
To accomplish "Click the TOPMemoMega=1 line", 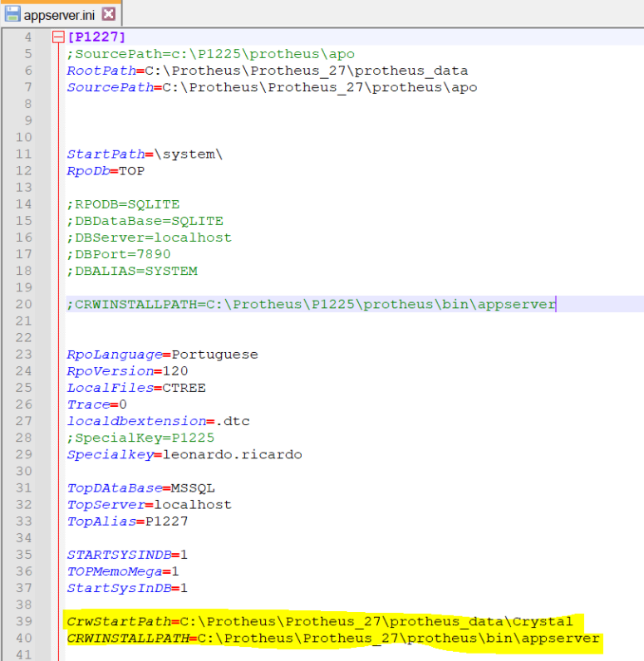I will 123,571.
